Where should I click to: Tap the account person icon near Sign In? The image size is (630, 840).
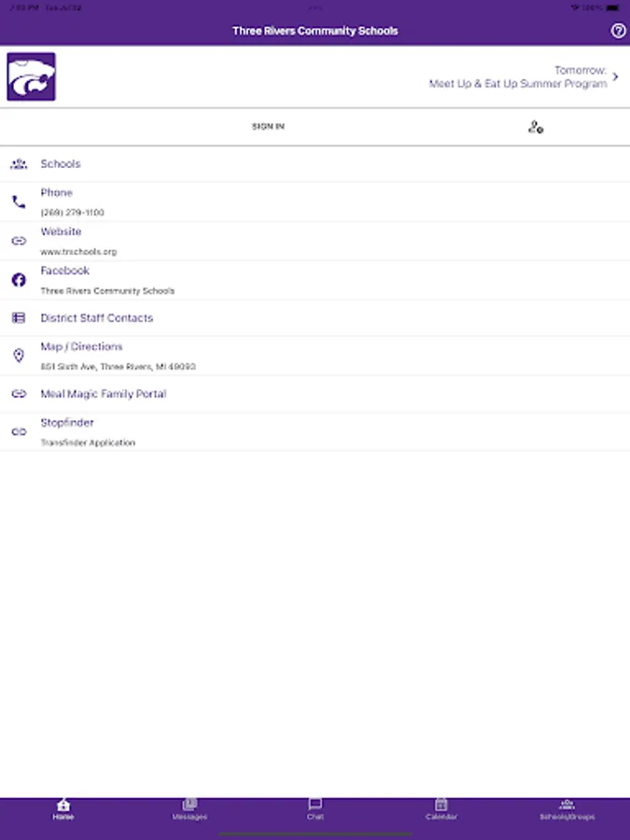pyautogui.click(x=535, y=126)
